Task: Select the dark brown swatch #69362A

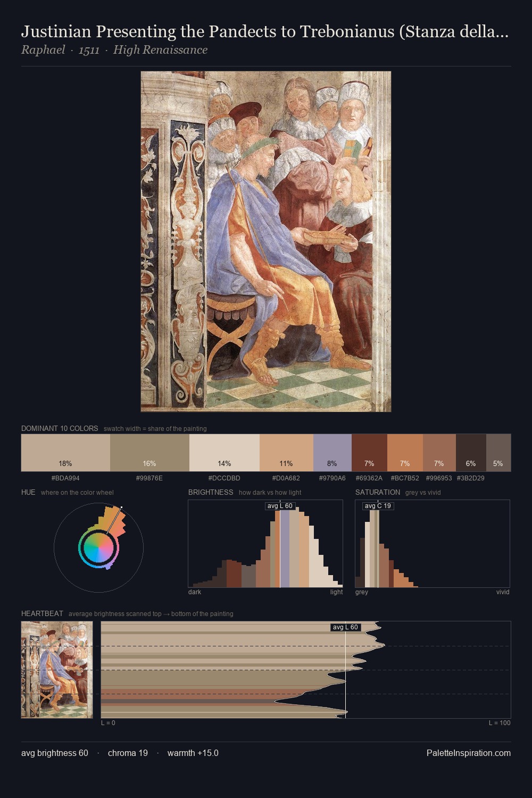Action: 369,453
